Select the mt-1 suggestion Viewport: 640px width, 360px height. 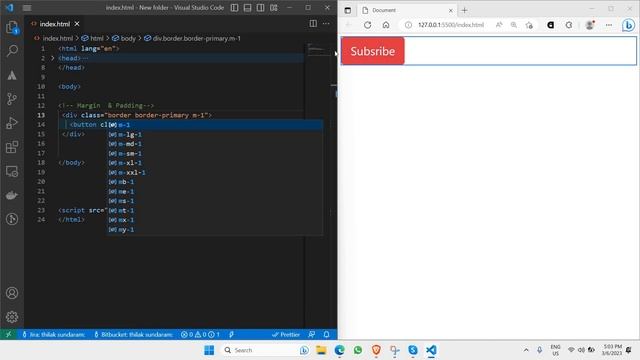(215, 210)
